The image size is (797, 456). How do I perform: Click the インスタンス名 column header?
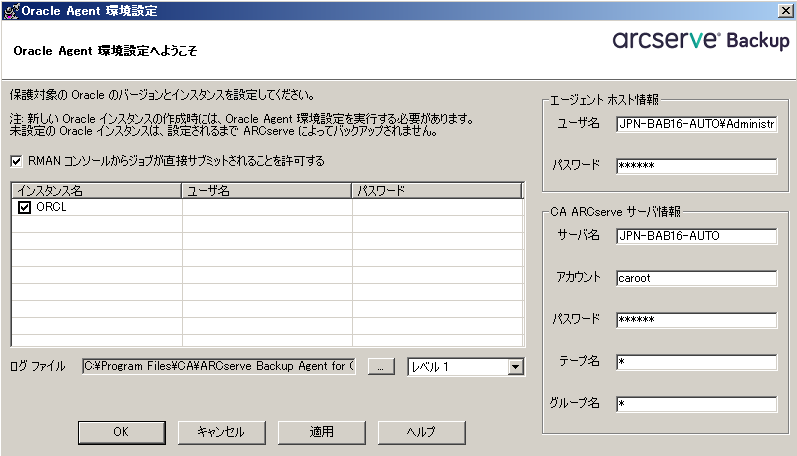pos(97,191)
